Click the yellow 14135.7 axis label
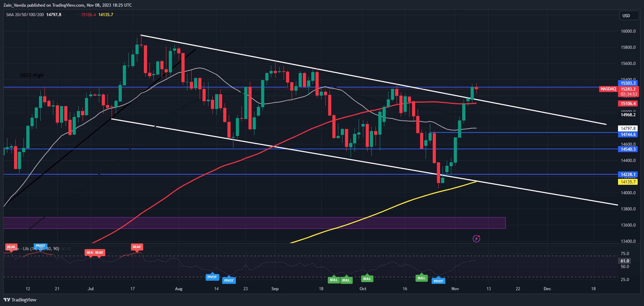 pos(628,182)
